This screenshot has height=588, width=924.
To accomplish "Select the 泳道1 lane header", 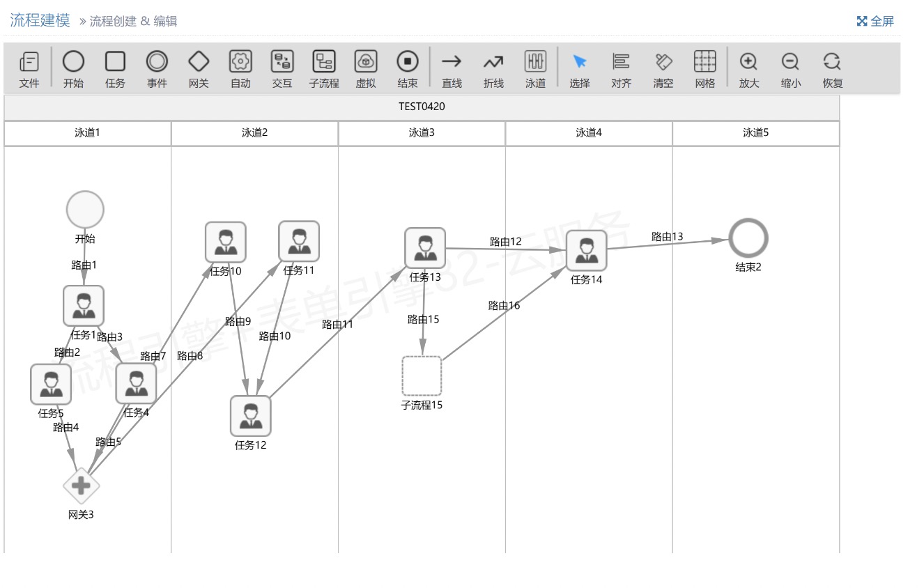I will tap(88, 133).
